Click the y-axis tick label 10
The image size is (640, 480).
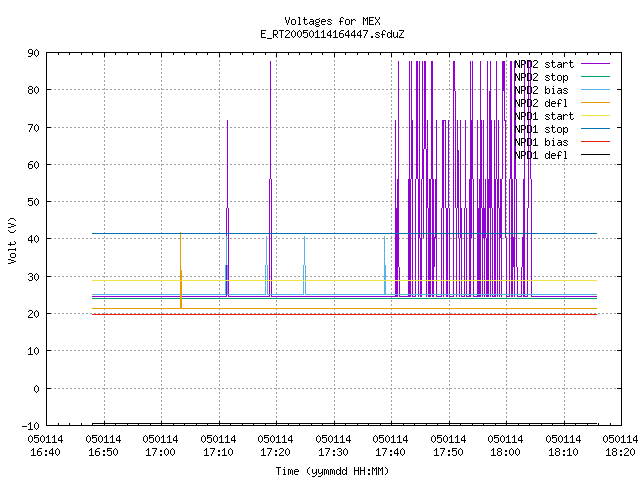(33, 351)
